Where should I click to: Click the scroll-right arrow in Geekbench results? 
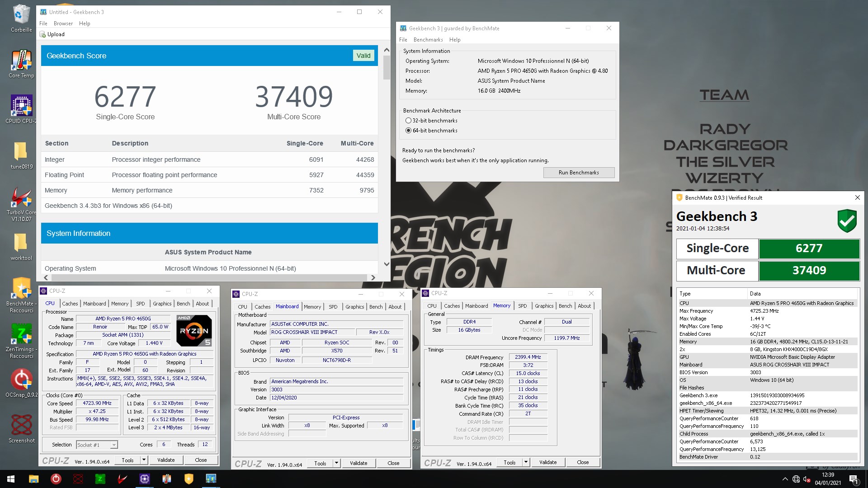(373, 277)
